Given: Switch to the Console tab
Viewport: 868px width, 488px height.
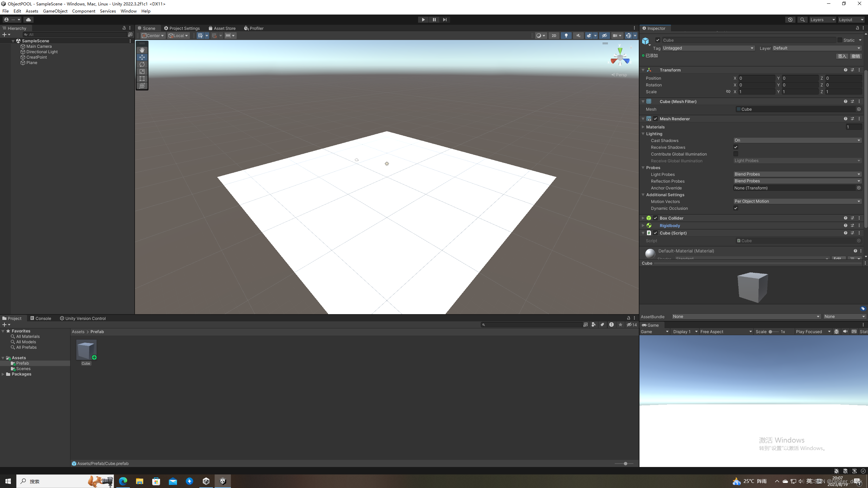Looking at the screenshot, I should point(41,318).
